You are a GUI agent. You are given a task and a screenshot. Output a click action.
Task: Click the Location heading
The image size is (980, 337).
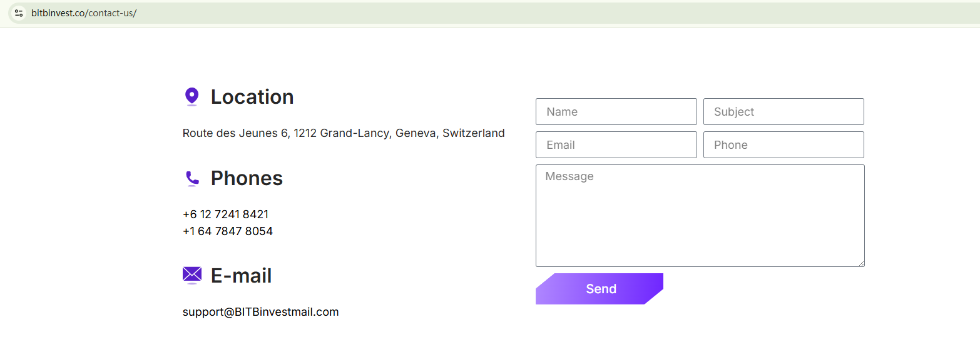[x=252, y=97]
